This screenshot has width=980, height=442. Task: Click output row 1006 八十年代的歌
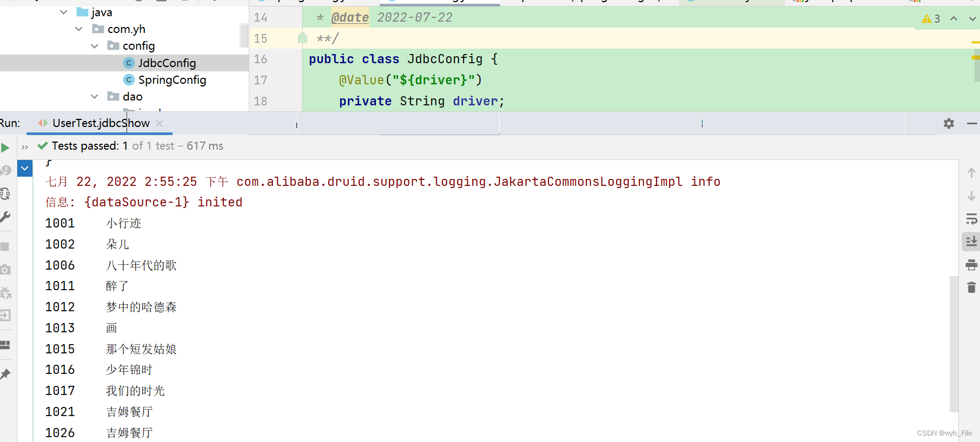(x=111, y=265)
